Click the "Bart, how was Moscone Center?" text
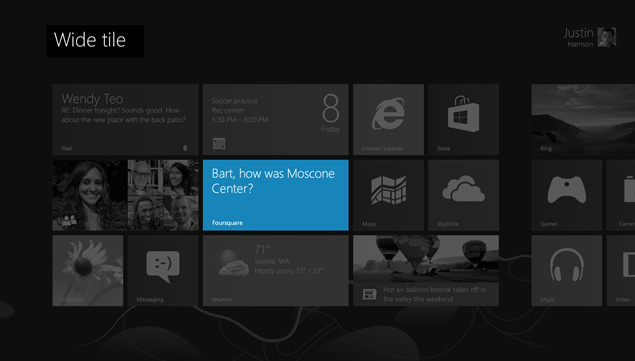This screenshot has width=635, height=361. (x=273, y=181)
